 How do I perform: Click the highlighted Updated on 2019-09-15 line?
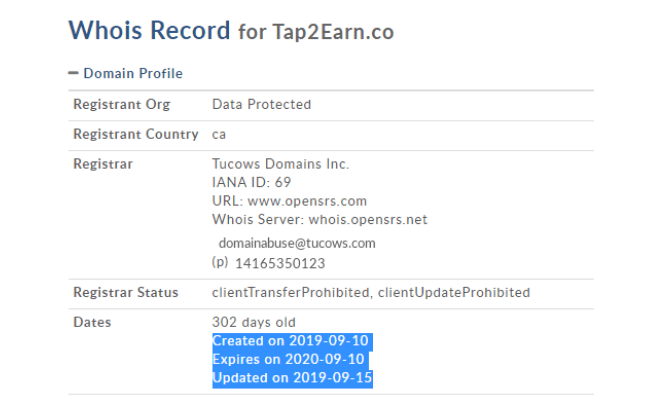[292, 378]
